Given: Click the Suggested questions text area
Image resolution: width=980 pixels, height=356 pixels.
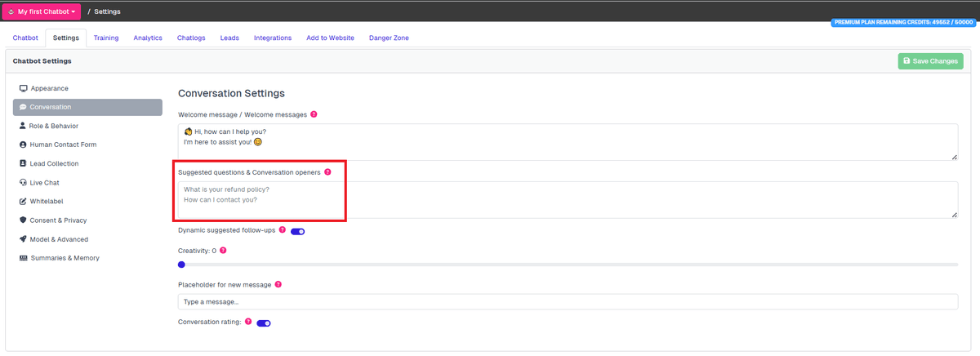Looking at the screenshot, I should point(567,200).
